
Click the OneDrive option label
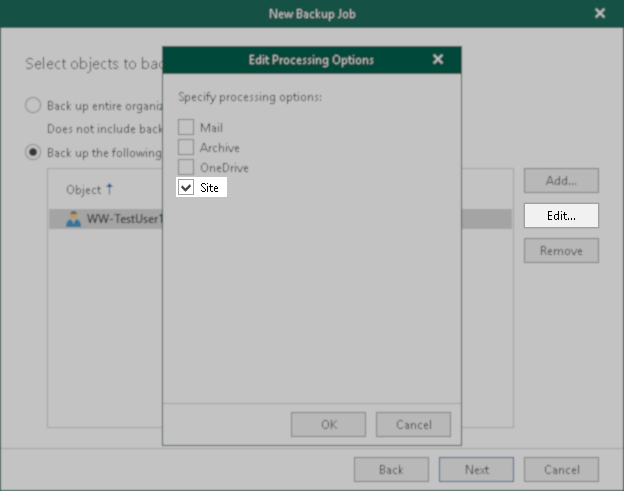coord(224,168)
